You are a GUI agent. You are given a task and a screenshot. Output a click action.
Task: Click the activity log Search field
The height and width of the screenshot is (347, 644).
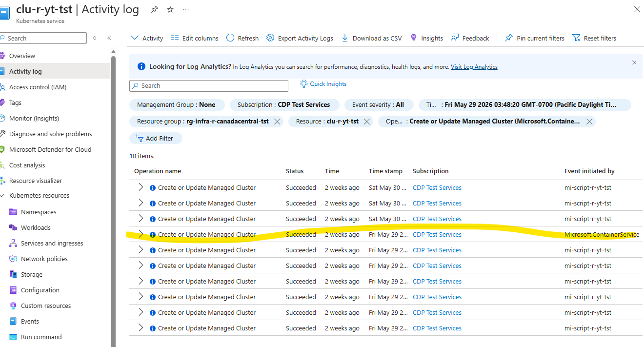(x=209, y=85)
